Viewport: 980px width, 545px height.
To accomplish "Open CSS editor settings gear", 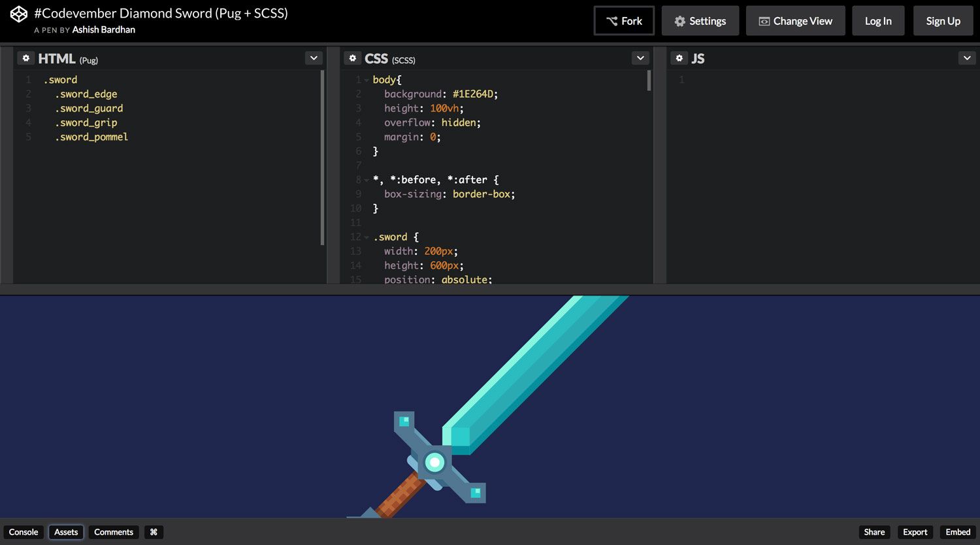I will [353, 58].
